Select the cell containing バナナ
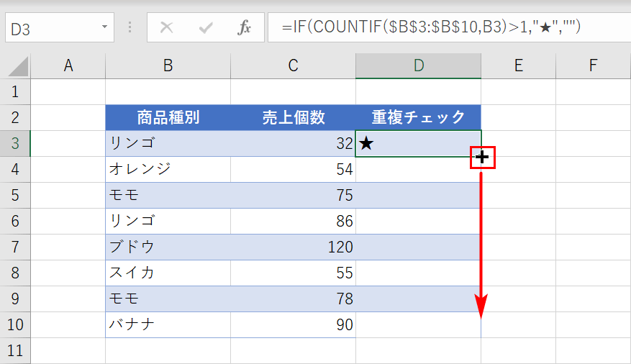 (168, 324)
